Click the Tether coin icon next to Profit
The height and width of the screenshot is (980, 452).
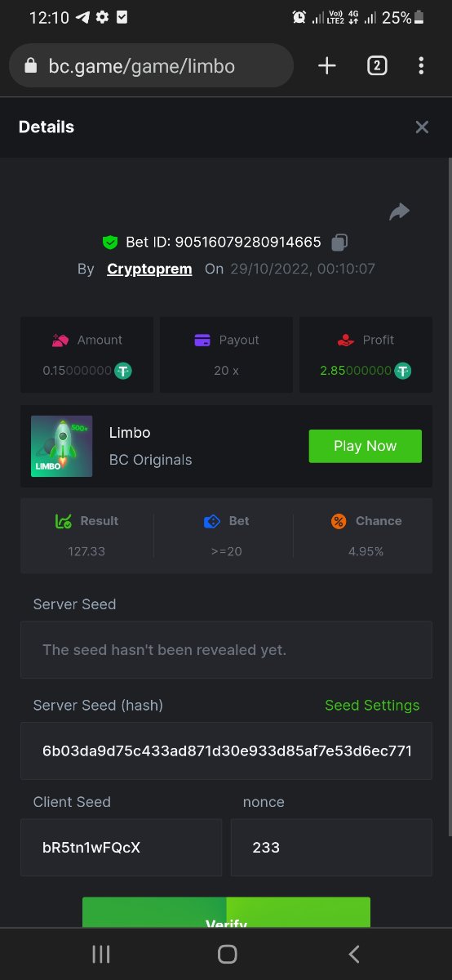pyautogui.click(x=403, y=371)
